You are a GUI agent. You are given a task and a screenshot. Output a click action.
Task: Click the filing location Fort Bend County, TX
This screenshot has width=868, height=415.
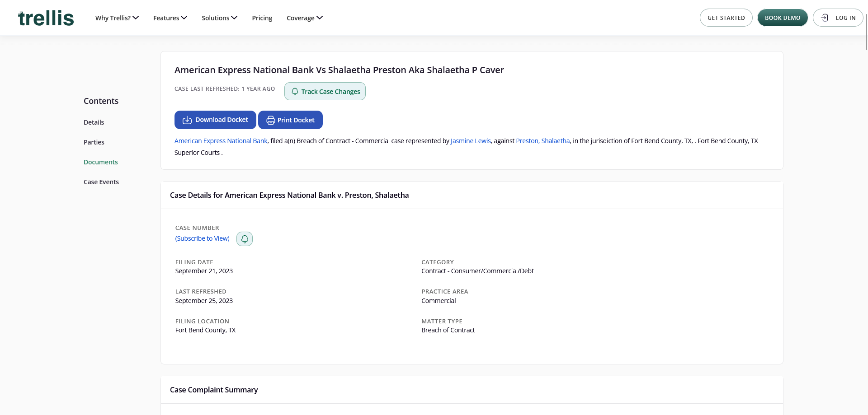(x=205, y=330)
